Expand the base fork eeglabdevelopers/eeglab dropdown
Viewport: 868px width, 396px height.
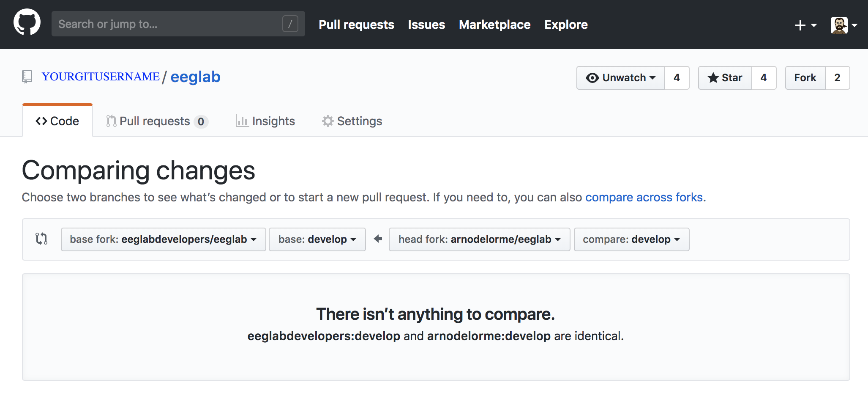pyautogui.click(x=163, y=239)
